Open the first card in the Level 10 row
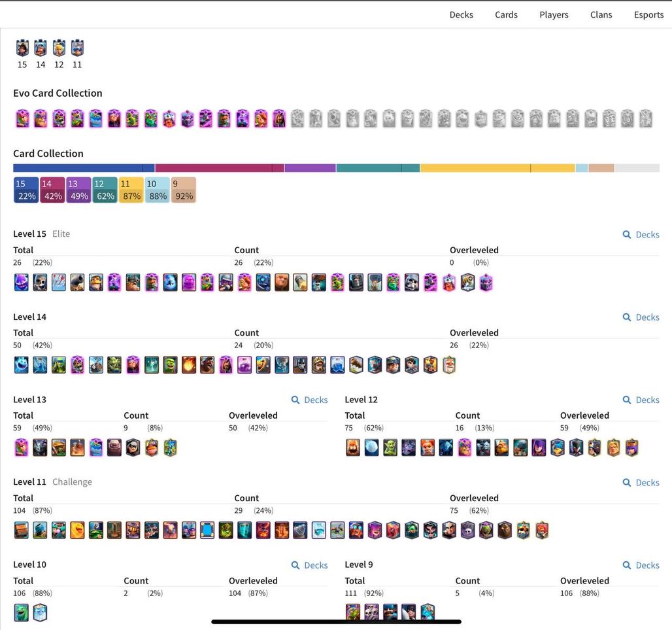672x630 pixels. point(22,613)
